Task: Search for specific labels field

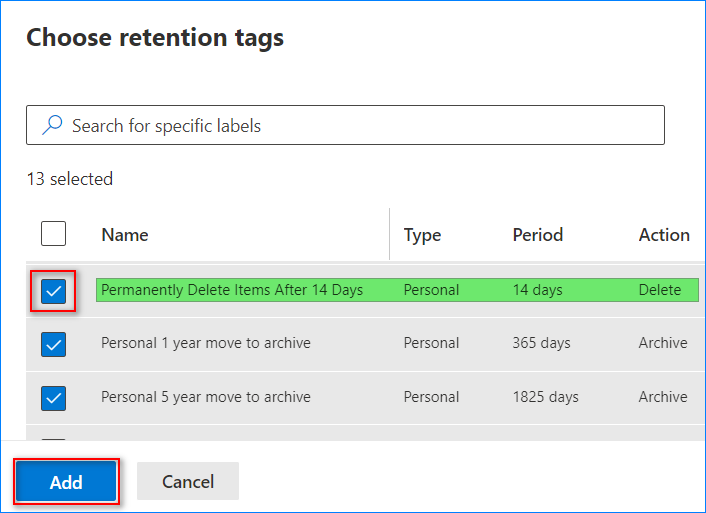Action: pos(360,126)
